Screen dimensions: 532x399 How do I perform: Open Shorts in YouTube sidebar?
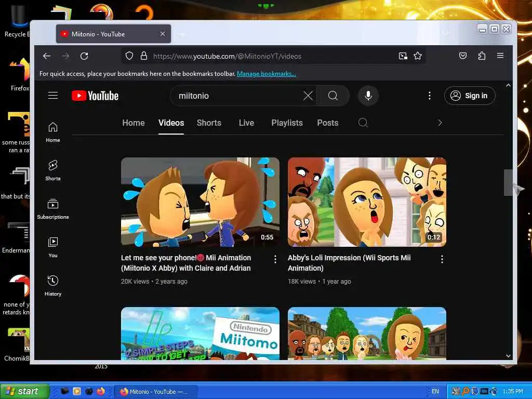click(53, 170)
